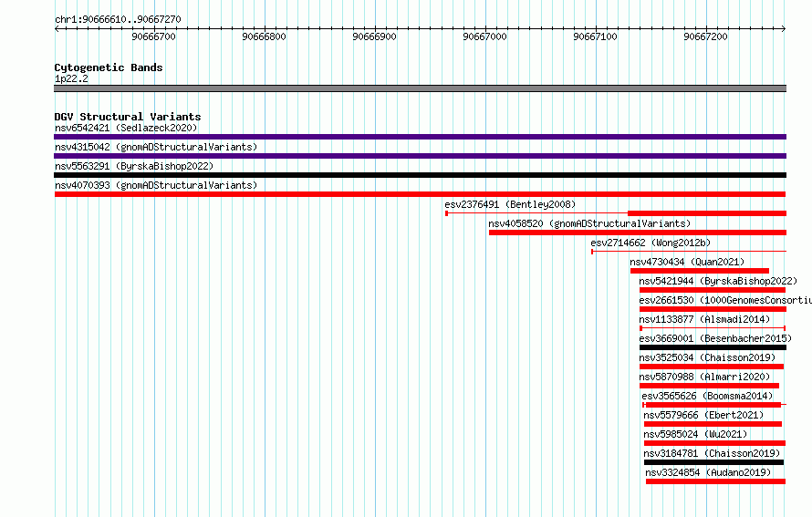This screenshot has width=812, height=517.
Task: Click the thin red nsv1133877 line
Action: [713, 328]
